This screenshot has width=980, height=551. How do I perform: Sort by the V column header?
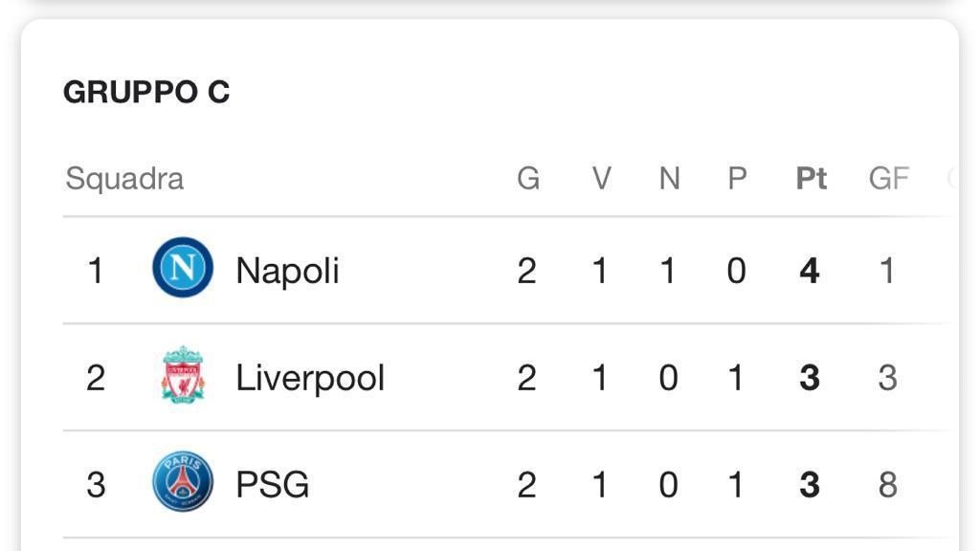coord(601,179)
